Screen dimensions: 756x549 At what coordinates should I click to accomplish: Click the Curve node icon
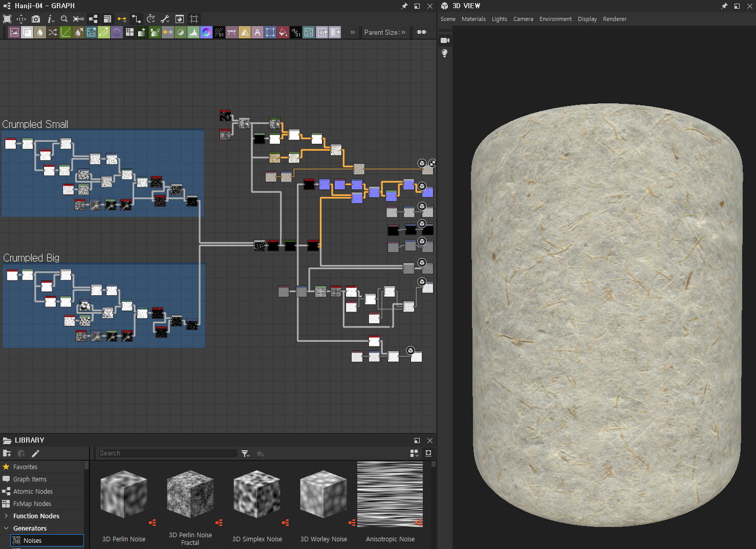tap(66, 32)
